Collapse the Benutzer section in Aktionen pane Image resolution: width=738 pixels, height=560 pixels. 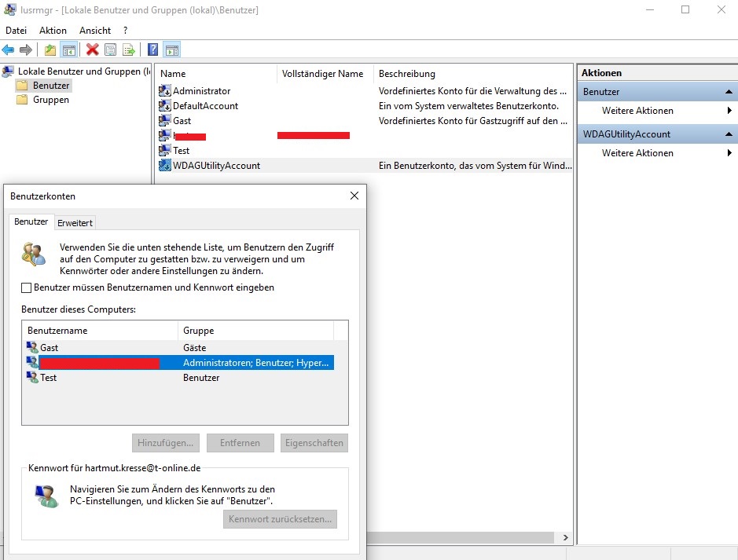point(729,92)
